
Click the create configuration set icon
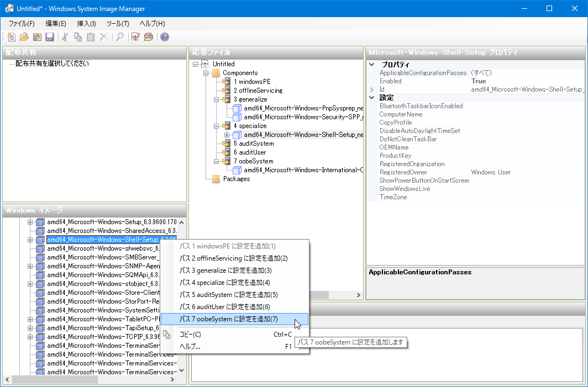tap(149, 37)
